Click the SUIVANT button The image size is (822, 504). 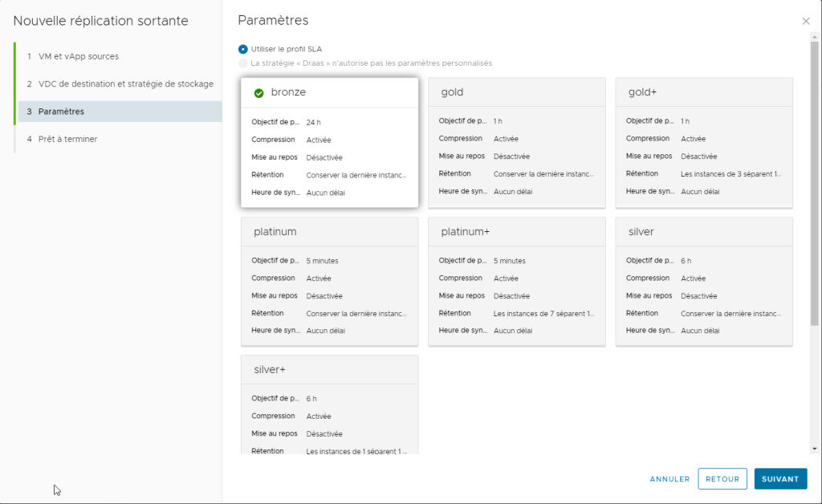(x=780, y=479)
